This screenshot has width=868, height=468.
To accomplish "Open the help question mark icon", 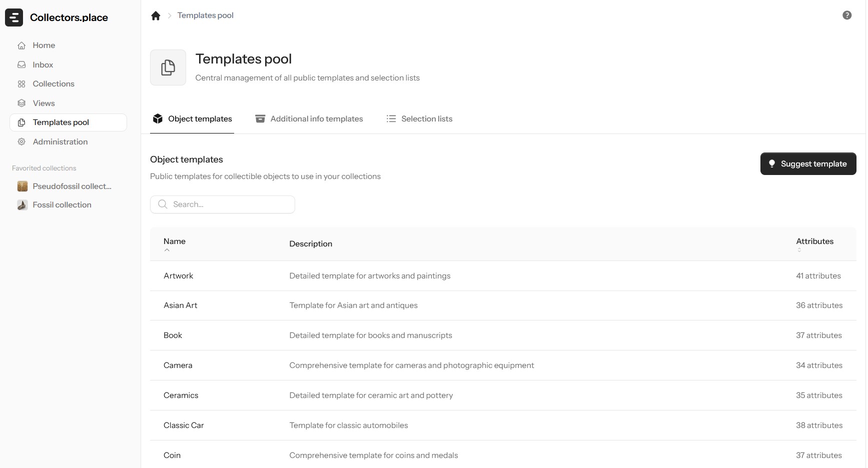I will click(x=846, y=15).
